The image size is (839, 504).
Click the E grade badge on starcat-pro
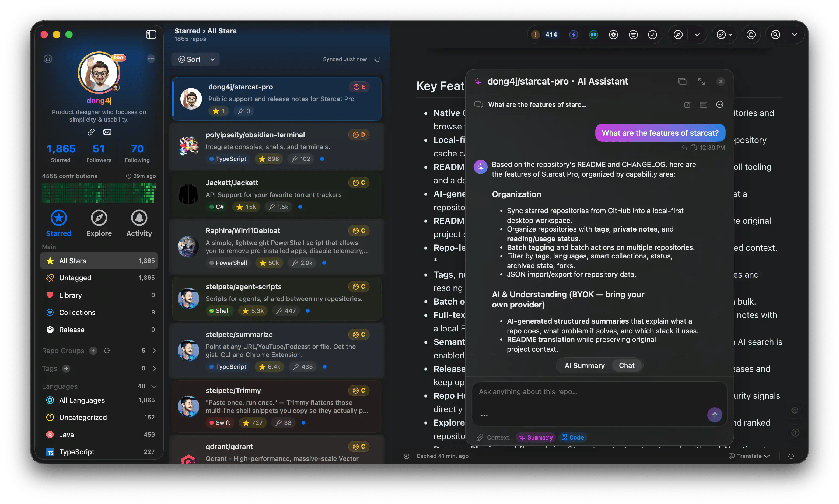point(359,87)
